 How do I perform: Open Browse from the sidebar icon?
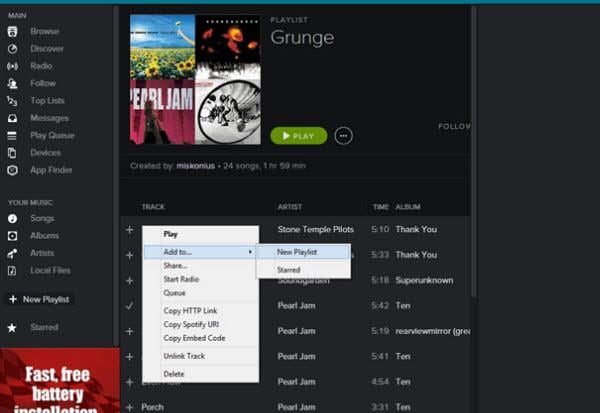coord(12,31)
